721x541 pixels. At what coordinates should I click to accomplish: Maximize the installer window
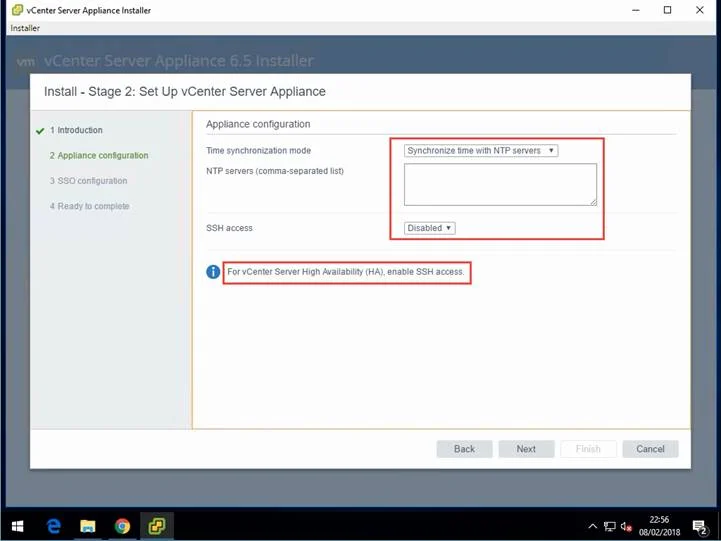(x=668, y=10)
